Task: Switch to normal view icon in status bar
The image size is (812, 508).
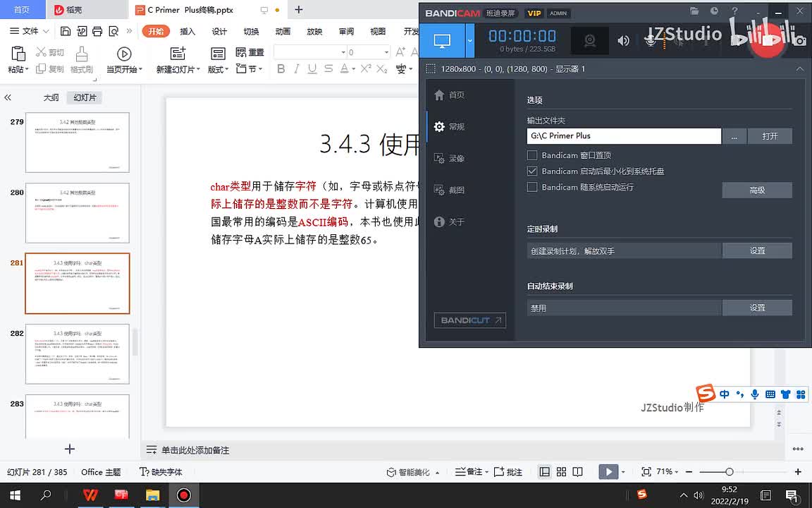Action: coord(545,472)
